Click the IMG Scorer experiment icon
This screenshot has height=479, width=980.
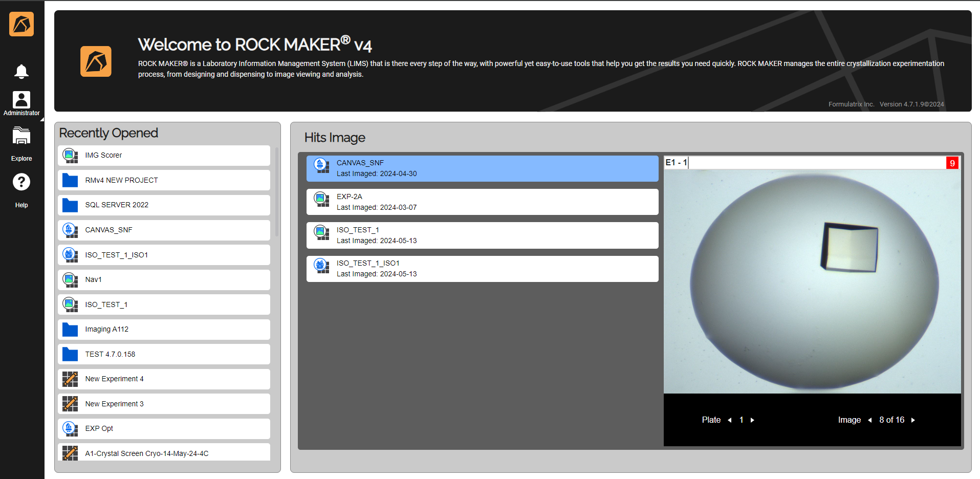tap(70, 155)
